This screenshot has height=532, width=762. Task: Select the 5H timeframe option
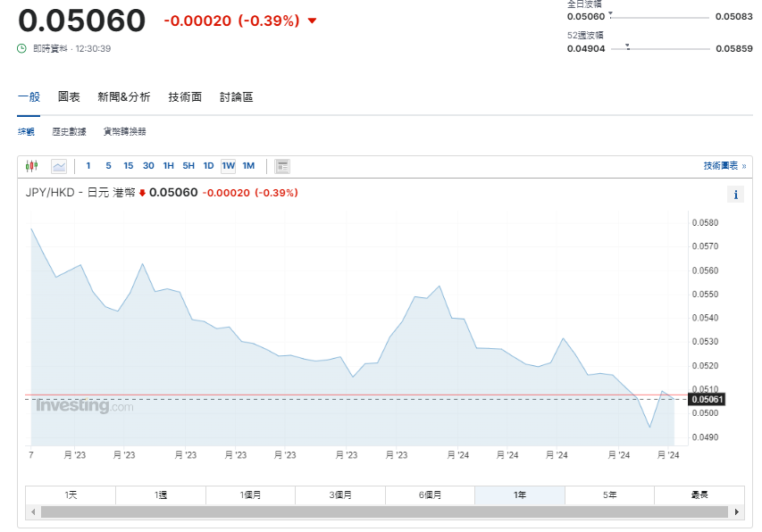[188, 165]
